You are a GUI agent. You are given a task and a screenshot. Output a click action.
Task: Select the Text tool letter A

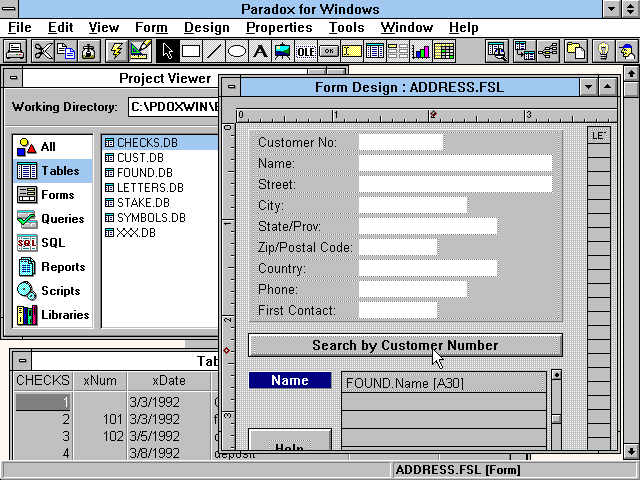260,51
